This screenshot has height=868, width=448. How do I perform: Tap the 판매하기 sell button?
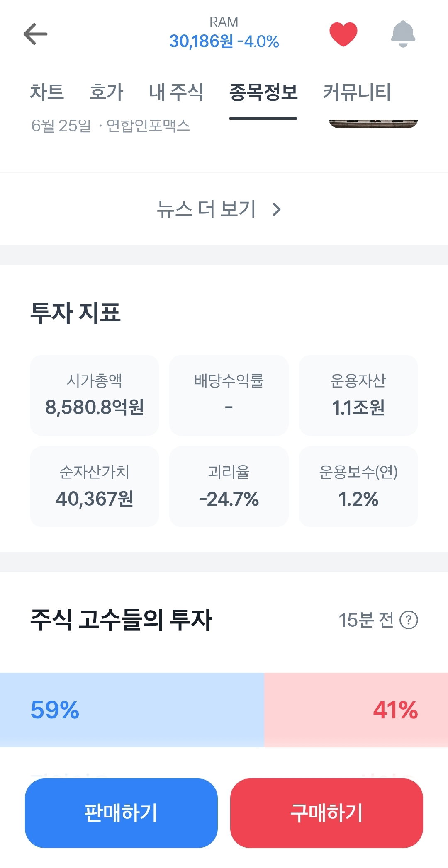click(121, 813)
